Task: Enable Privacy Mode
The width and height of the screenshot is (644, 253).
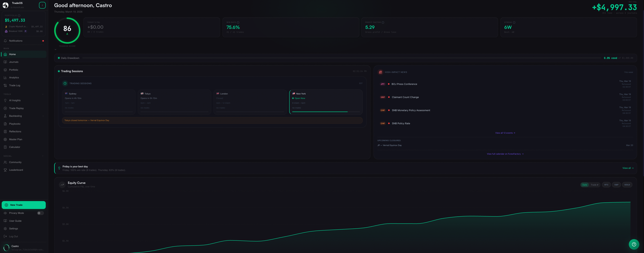Action: click(x=40, y=213)
